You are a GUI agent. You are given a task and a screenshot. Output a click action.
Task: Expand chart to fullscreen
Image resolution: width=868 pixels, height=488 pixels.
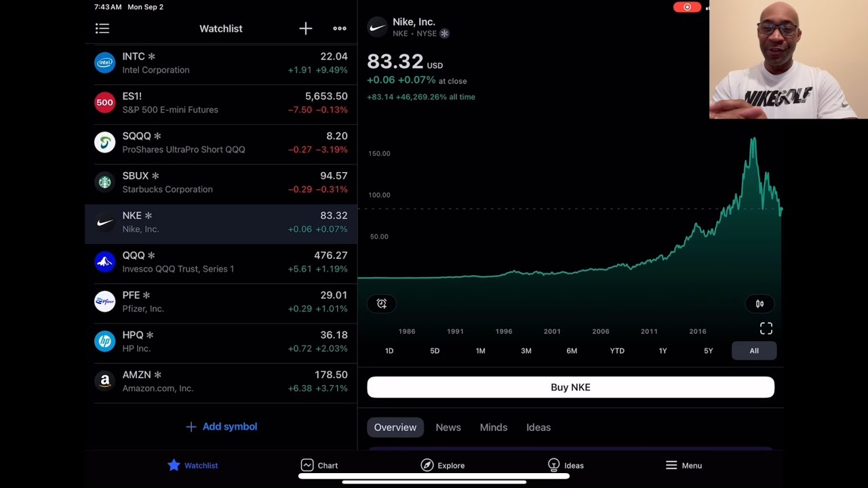click(x=766, y=329)
